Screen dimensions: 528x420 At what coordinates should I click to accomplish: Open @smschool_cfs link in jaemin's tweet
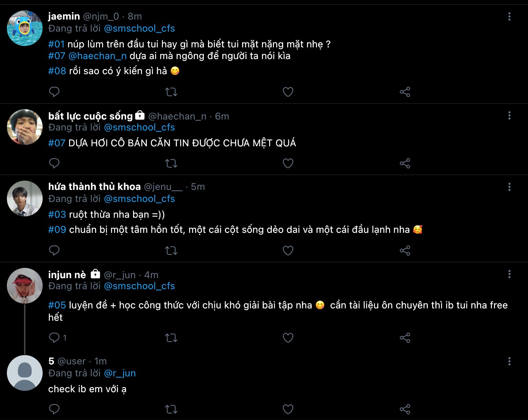[139, 29]
